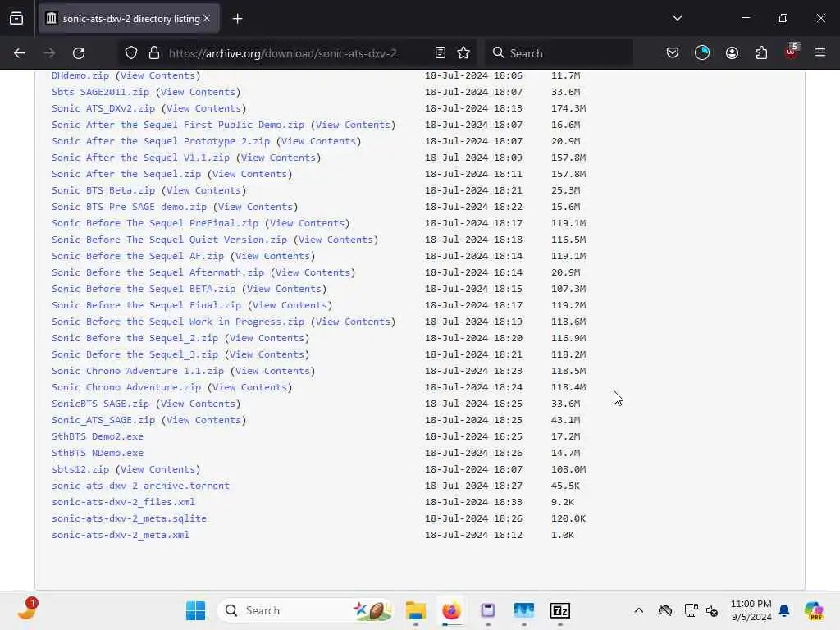The height and width of the screenshot is (630, 840).
Task: Download Sonic Before the Sequel Aftermath.zip
Action: click(x=158, y=272)
